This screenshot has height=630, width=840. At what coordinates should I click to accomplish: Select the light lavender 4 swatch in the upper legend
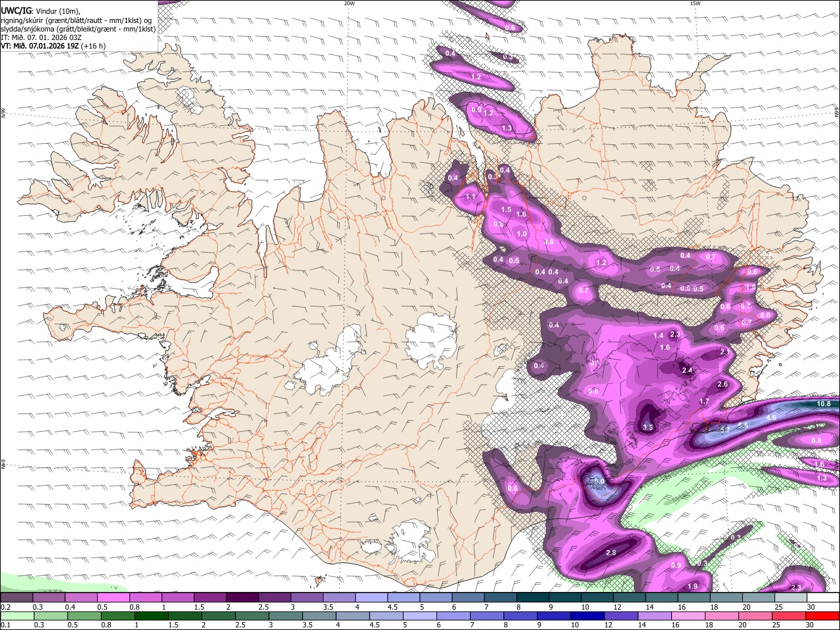pyautogui.click(x=371, y=597)
